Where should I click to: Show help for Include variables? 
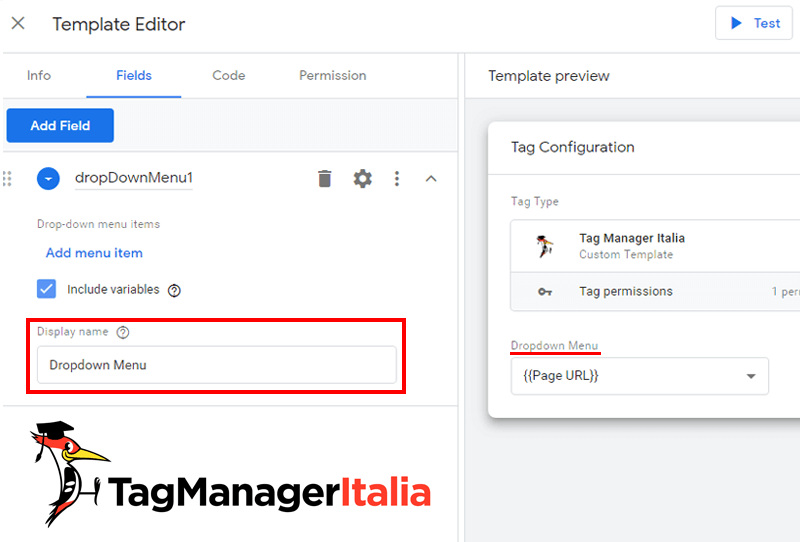174,290
